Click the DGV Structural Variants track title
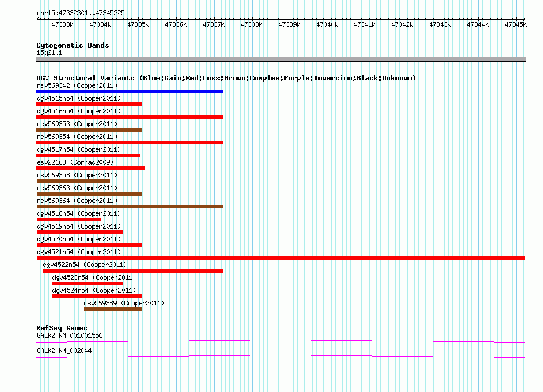This screenshot has height=392, width=543. point(226,78)
